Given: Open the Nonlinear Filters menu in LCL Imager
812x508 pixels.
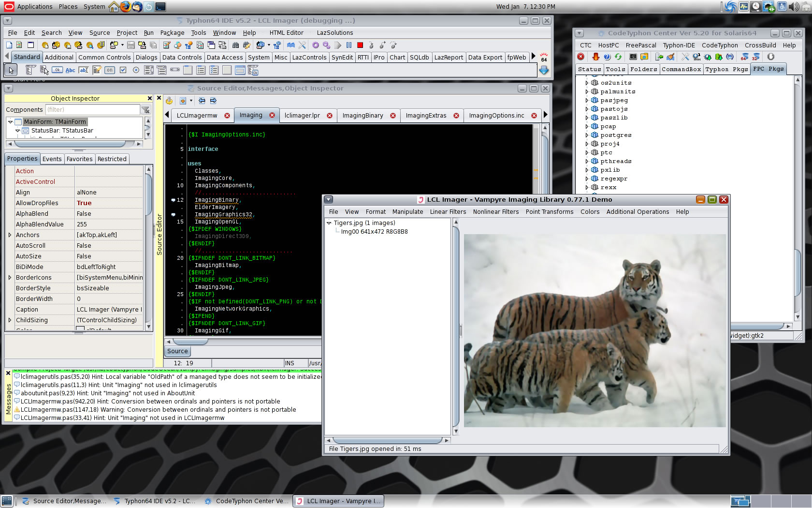Looking at the screenshot, I should [x=495, y=212].
